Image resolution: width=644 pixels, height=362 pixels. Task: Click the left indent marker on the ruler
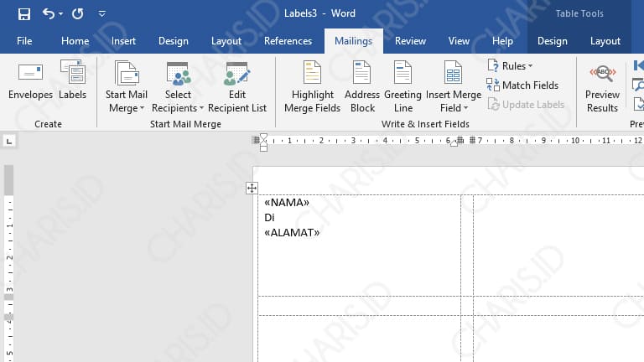pyautogui.click(x=263, y=149)
